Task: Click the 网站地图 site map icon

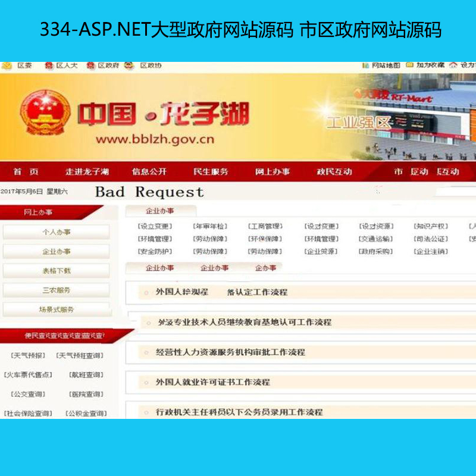Action: pyautogui.click(x=365, y=65)
